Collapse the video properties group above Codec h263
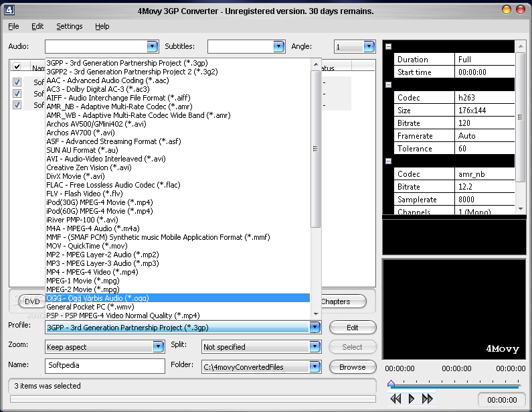The height and width of the screenshot is (412, 532). [389, 84]
